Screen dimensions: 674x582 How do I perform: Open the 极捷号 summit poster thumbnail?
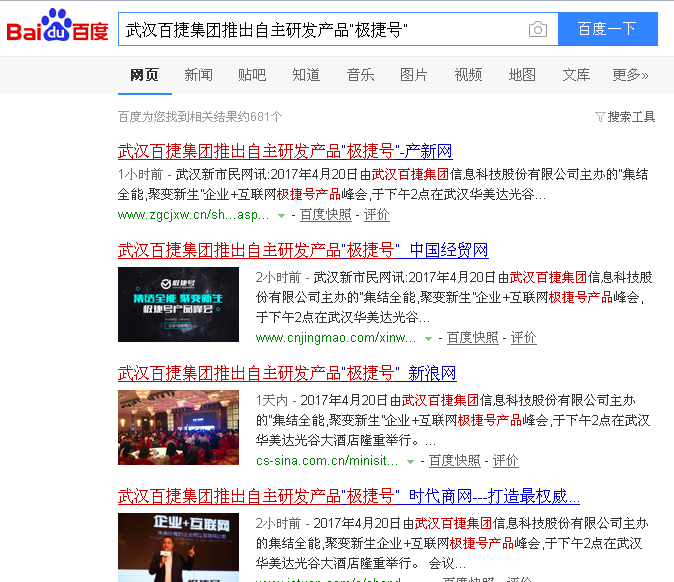coord(178,304)
